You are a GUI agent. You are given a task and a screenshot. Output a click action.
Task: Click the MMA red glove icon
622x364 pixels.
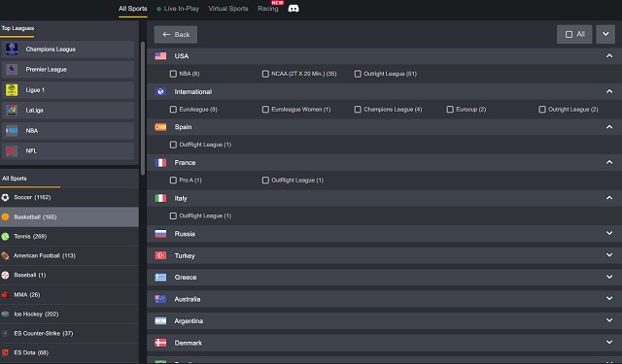[5, 295]
